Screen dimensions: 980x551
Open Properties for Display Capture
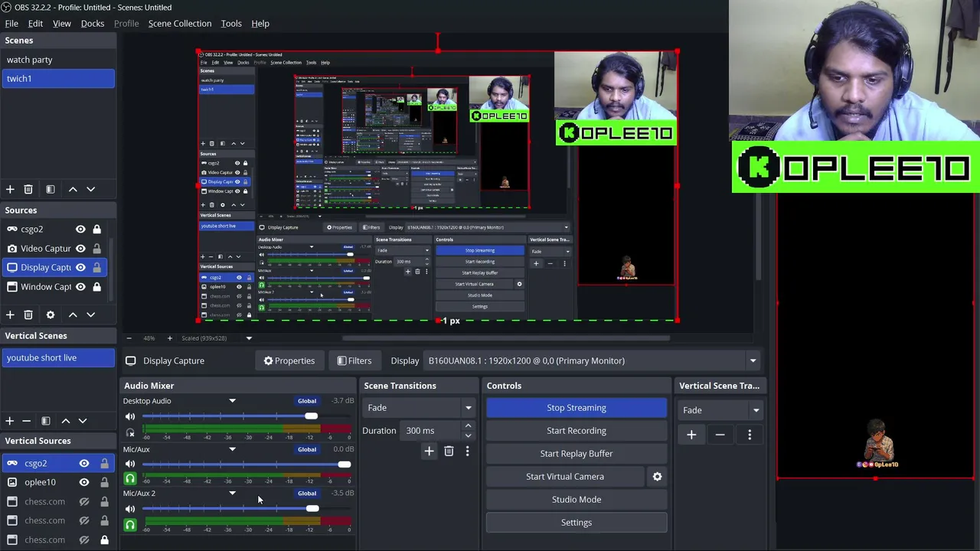point(289,360)
